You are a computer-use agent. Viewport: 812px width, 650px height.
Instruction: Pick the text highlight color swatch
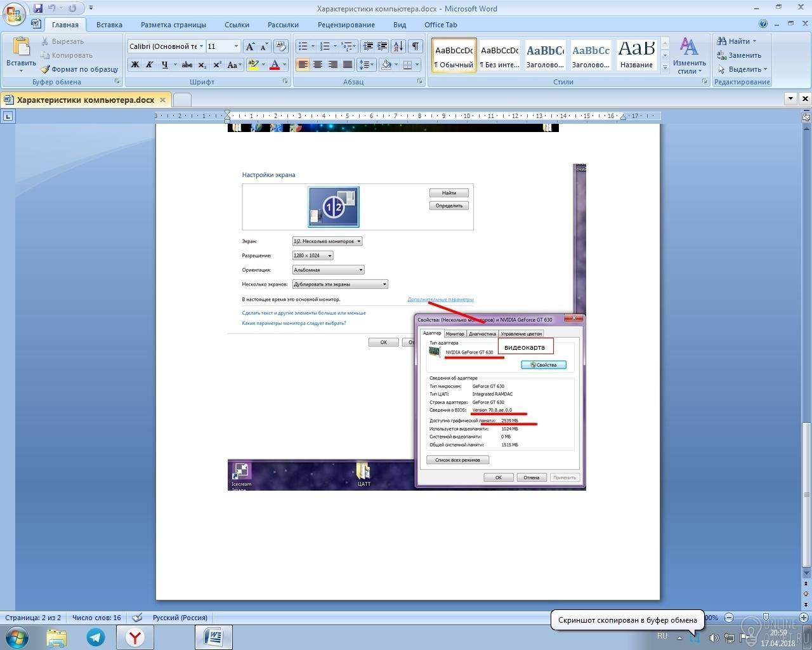coord(253,65)
